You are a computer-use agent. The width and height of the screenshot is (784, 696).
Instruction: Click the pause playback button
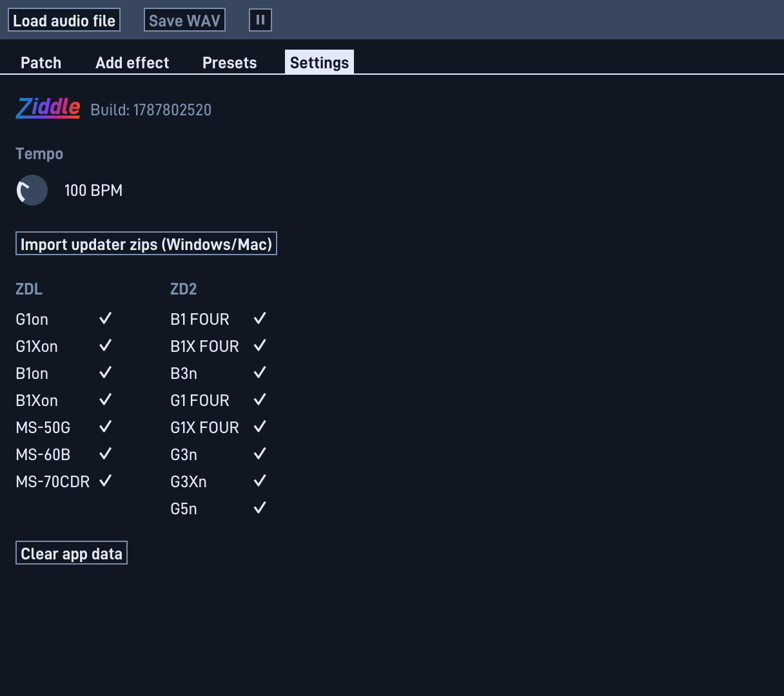pos(260,20)
